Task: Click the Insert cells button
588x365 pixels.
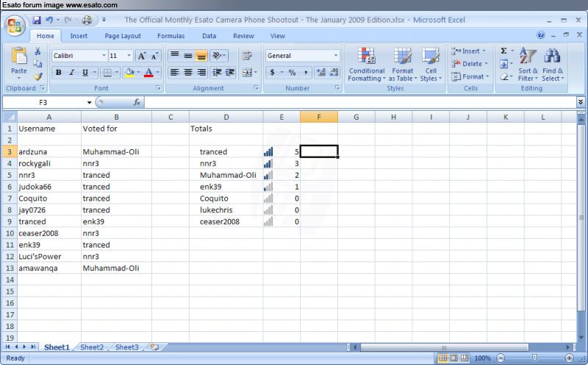Action: (x=469, y=51)
